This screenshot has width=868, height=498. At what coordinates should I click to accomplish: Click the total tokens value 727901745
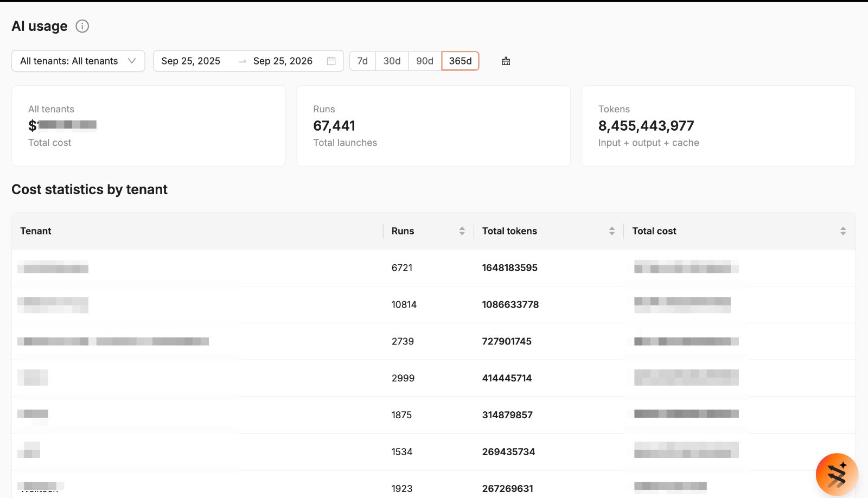click(x=507, y=342)
